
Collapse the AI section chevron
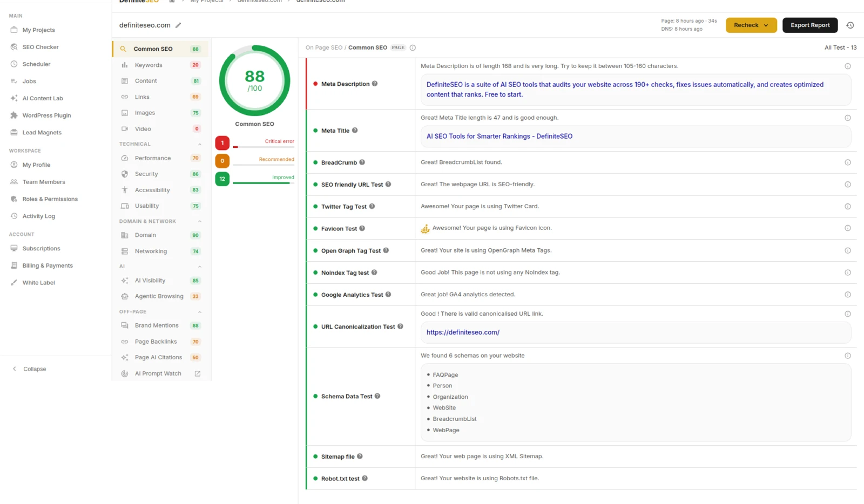[200, 267]
